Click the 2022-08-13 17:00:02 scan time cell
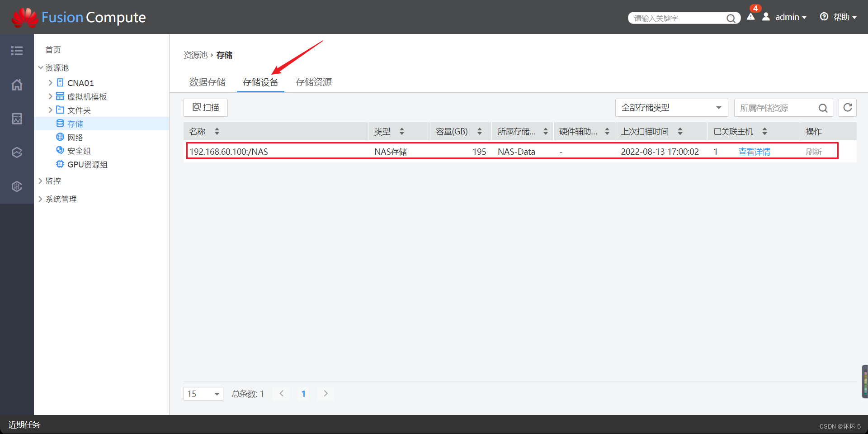 click(x=660, y=152)
